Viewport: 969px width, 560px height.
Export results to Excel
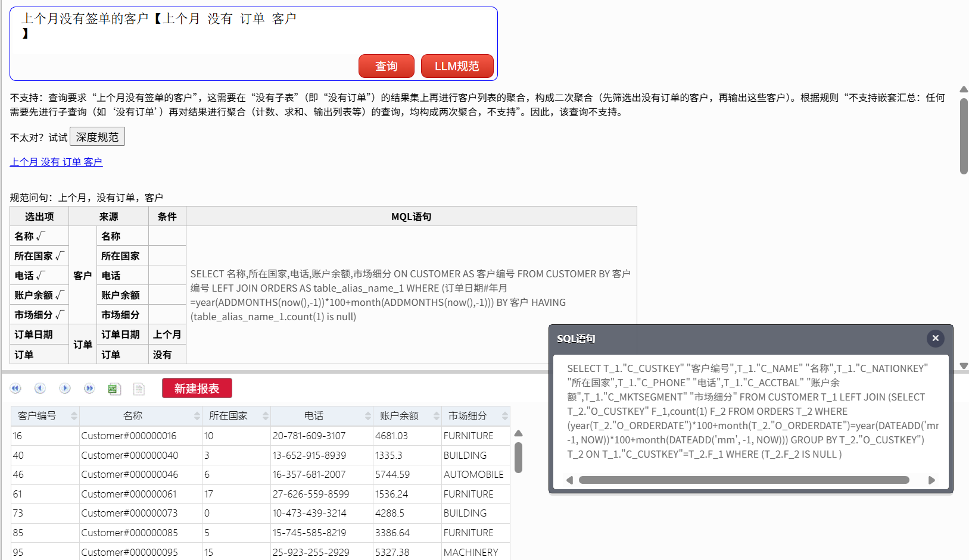pos(114,389)
